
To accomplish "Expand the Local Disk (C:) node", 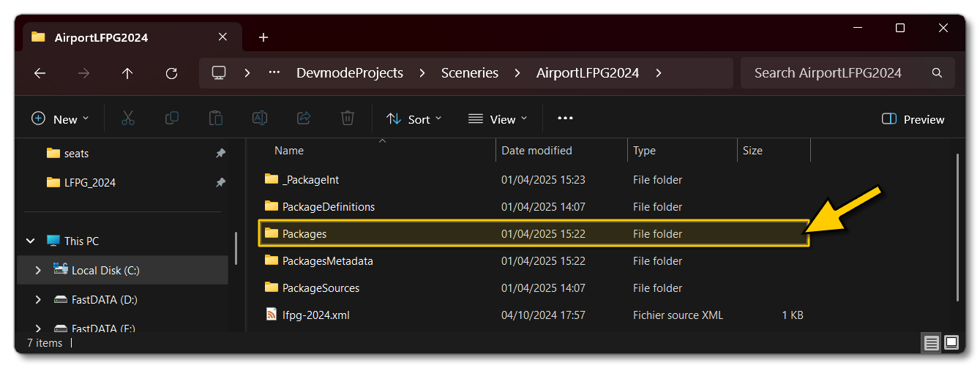I will (37, 270).
